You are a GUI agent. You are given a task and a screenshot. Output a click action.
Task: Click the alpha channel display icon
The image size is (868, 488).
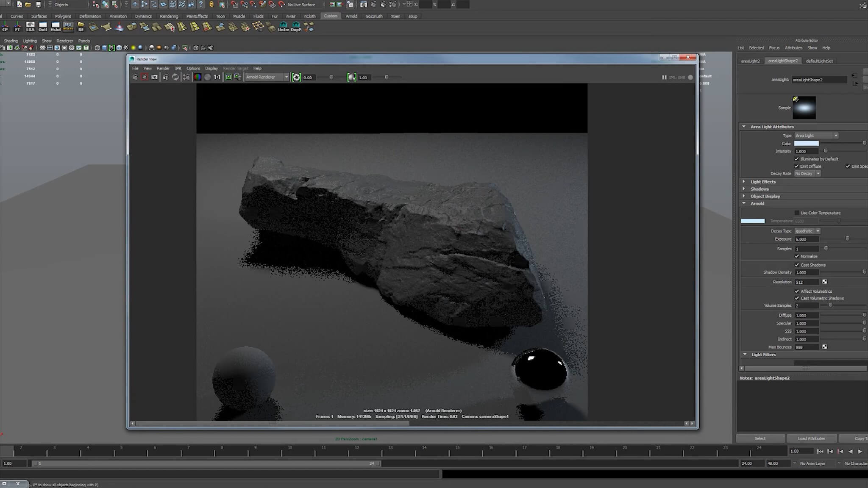208,77
